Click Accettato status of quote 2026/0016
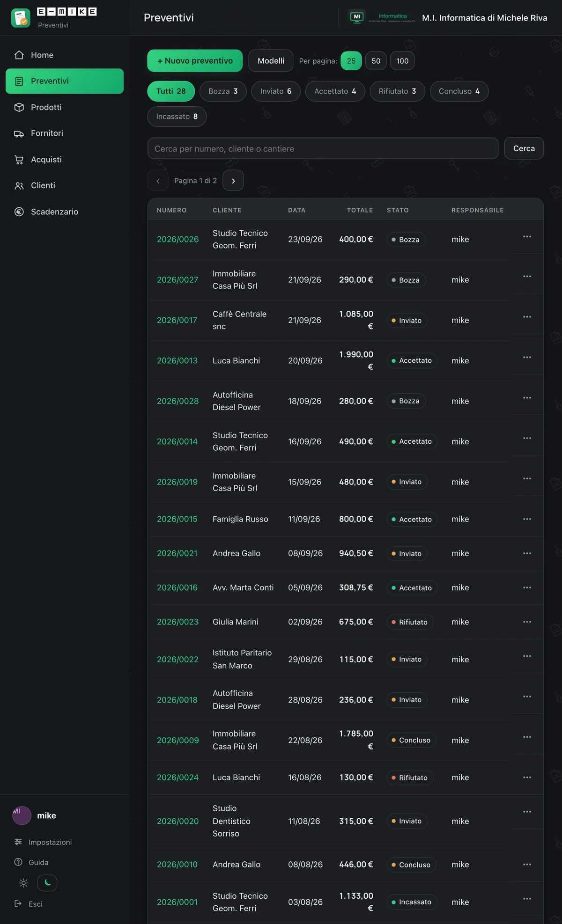Image resolution: width=562 pixels, height=924 pixels. click(x=412, y=588)
